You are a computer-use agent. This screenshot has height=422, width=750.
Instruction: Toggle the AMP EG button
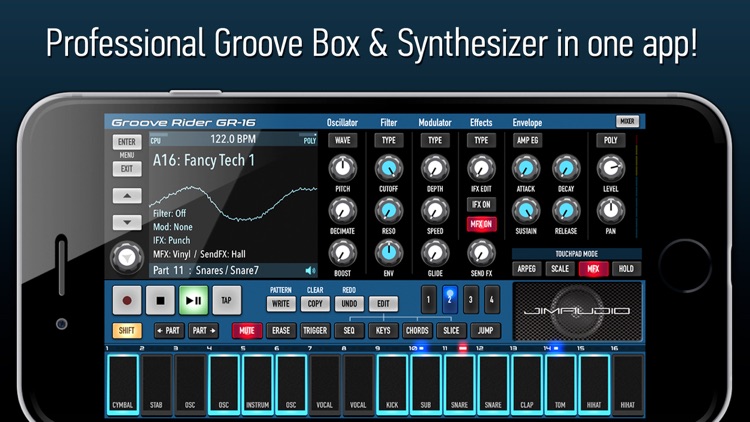click(528, 141)
